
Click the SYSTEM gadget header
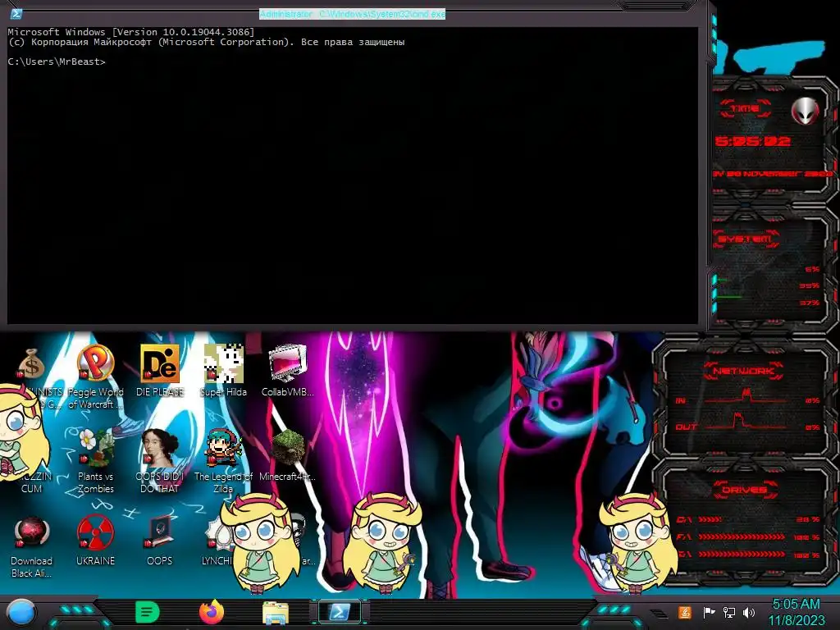[745, 239]
